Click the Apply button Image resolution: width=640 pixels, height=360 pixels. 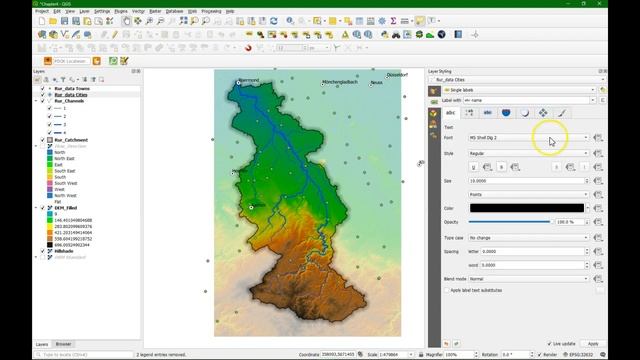(593, 344)
